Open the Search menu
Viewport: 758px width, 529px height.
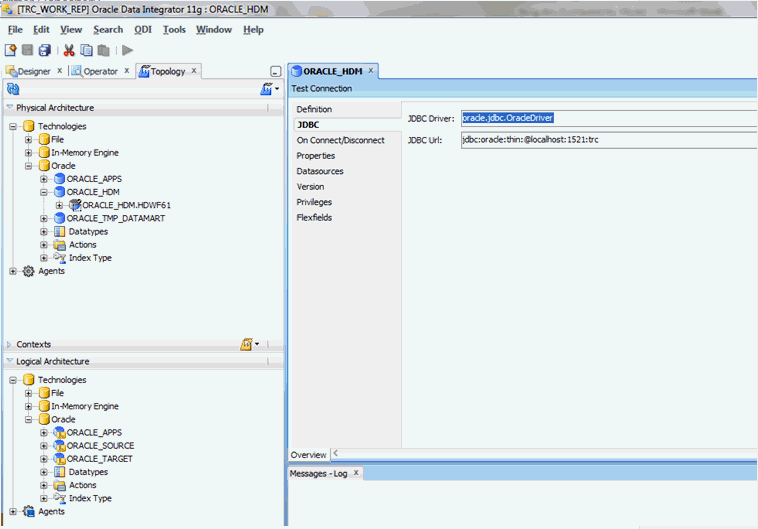pyautogui.click(x=108, y=29)
